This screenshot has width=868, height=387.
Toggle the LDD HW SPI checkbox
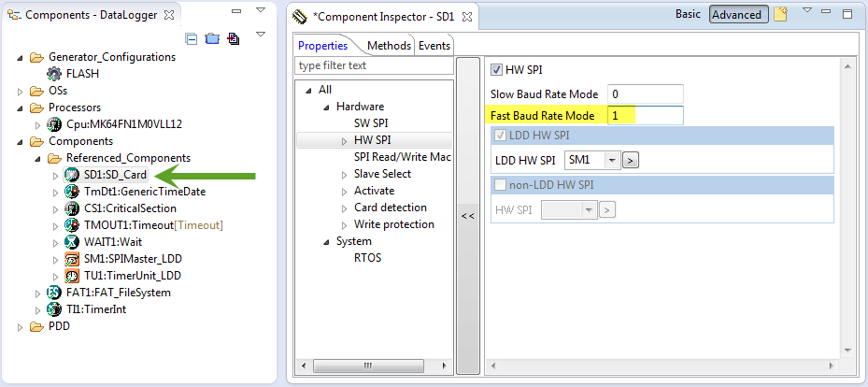pos(500,136)
